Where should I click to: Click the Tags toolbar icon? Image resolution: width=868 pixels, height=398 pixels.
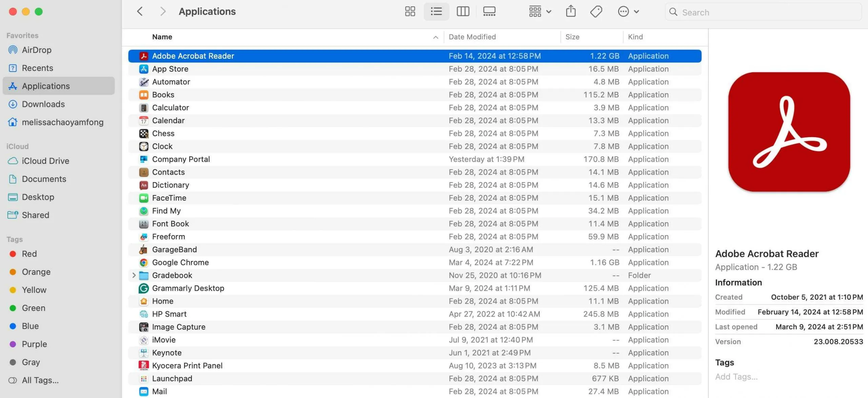pos(596,11)
